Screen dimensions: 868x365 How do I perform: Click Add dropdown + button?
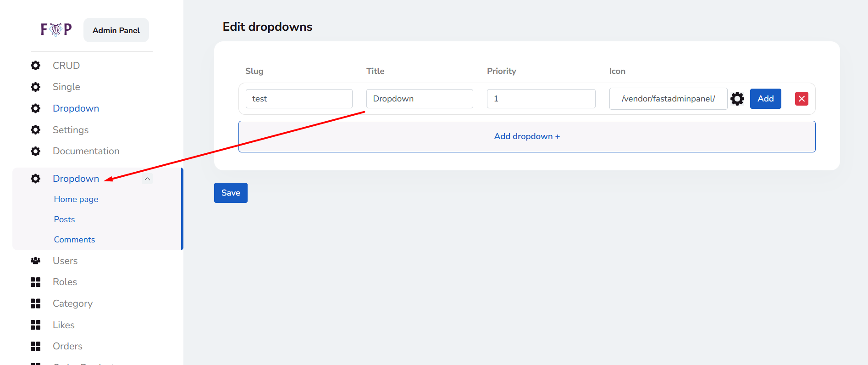click(526, 136)
